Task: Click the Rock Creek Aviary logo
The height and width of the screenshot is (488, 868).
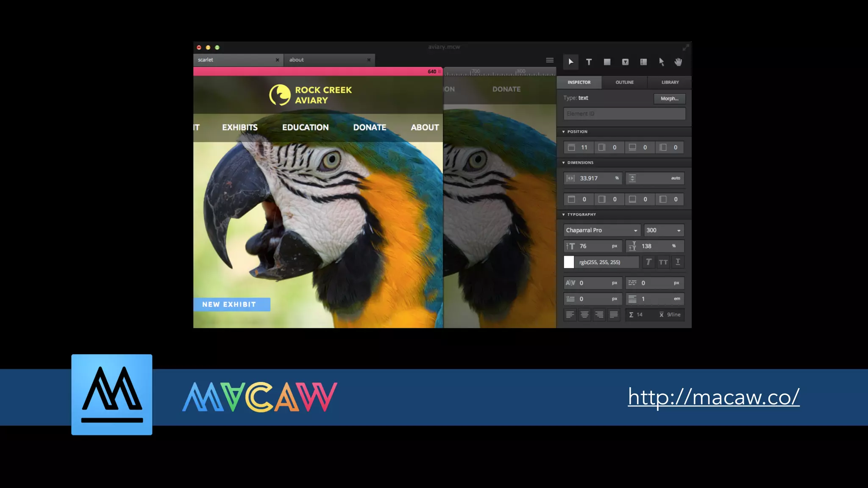Action: (x=311, y=95)
